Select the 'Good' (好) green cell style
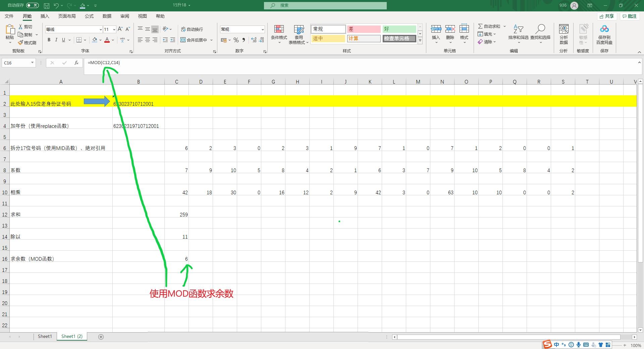644x349 pixels. pos(399,29)
